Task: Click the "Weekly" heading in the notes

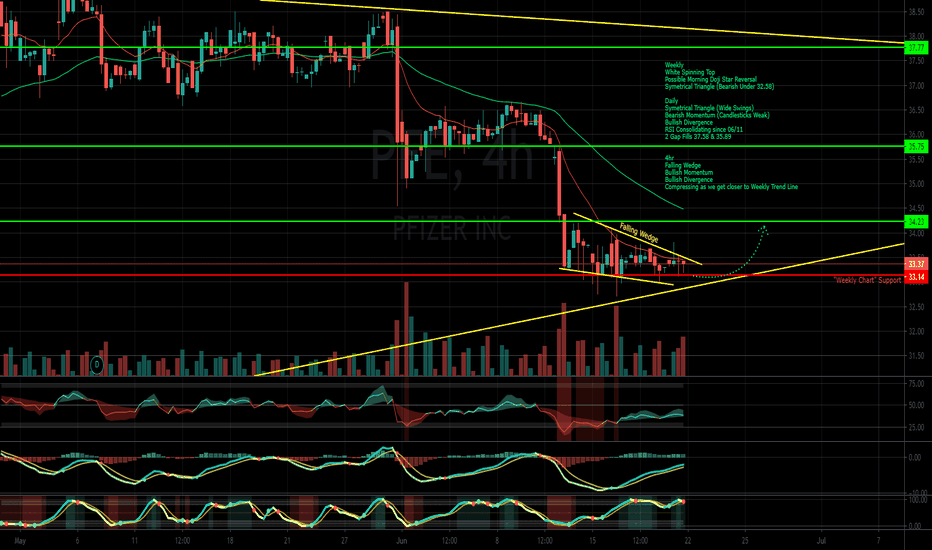Action: pyautogui.click(x=674, y=65)
